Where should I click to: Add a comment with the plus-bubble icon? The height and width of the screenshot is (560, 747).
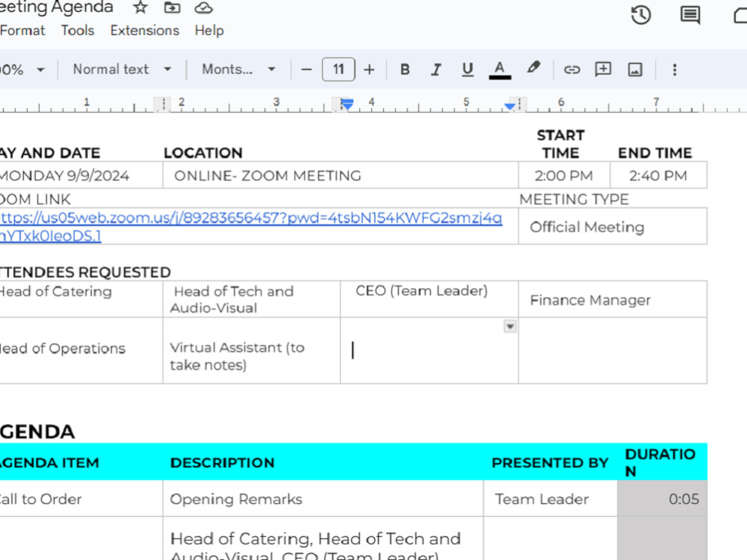[x=603, y=69]
